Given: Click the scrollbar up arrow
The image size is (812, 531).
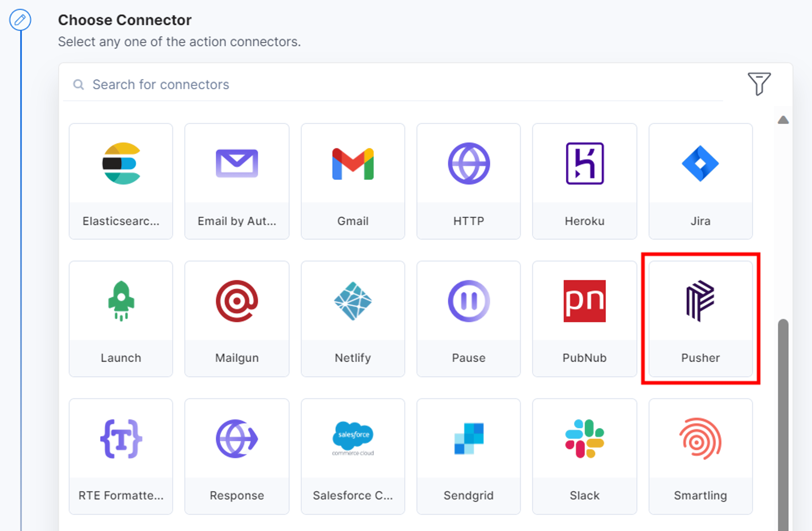Looking at the screenshot, I should (x=783, y=120).
